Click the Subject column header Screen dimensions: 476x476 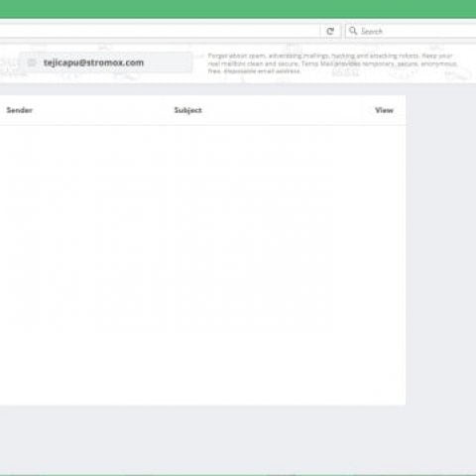click(x=187, y=110)
